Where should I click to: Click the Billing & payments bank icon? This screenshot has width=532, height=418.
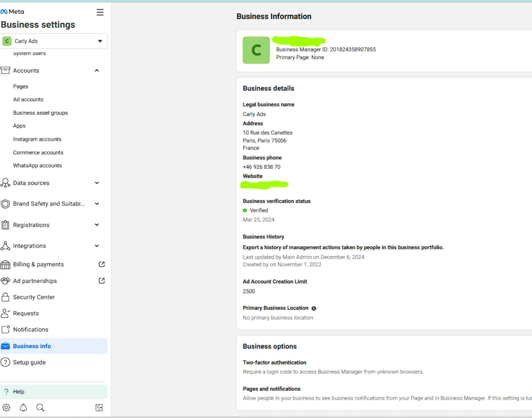(5, 264)
